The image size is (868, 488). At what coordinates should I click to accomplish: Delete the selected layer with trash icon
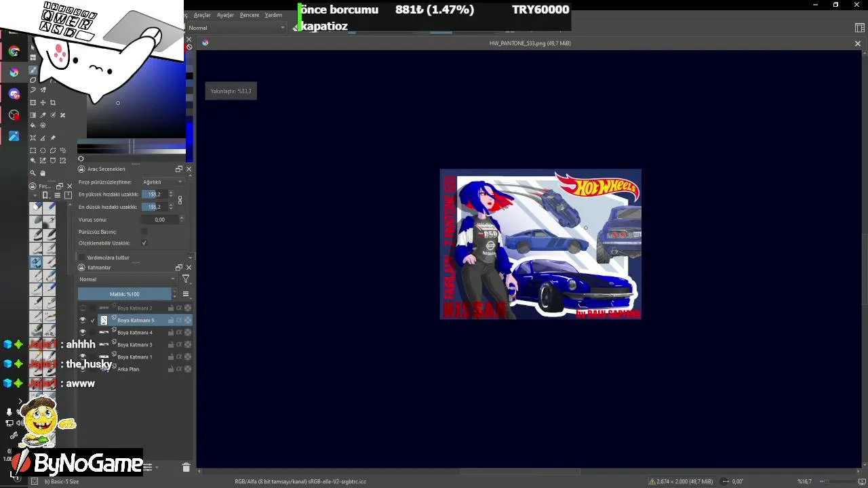(x=186, y=467)
